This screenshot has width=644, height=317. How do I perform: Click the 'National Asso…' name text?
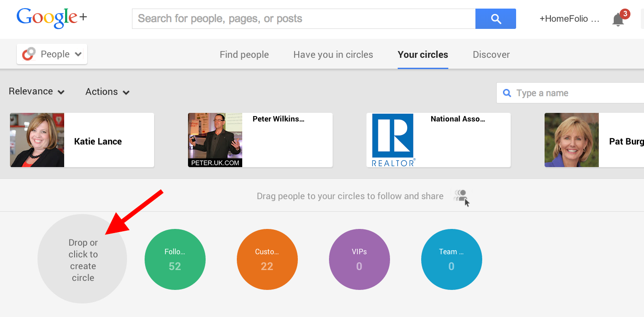458,119
